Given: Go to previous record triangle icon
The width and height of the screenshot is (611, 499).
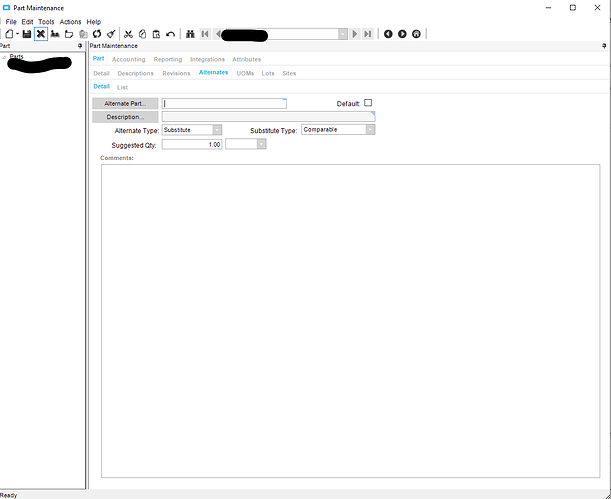Looking at the screenshot, I should [218, 34].
